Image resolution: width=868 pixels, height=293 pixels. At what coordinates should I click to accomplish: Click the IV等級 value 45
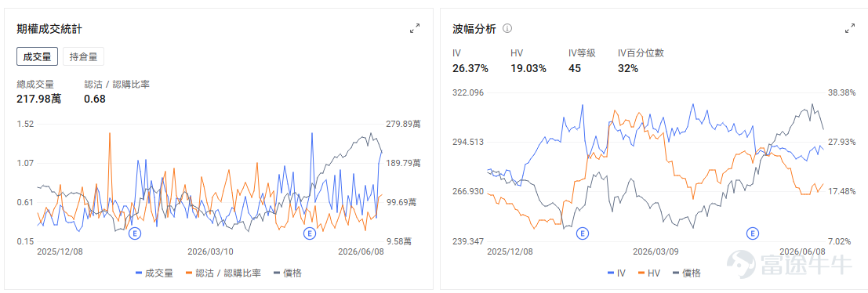coord(575,69)
